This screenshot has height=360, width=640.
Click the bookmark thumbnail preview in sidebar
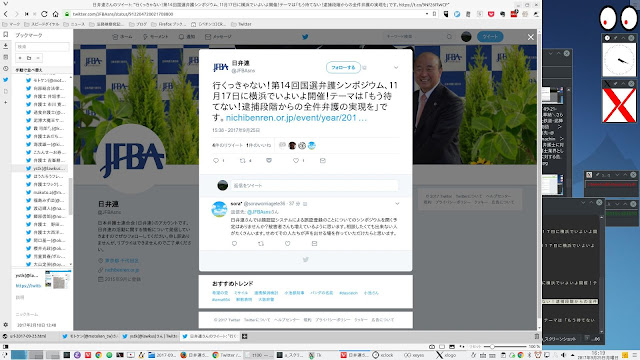pyautogui.click(x=58, y=280)
